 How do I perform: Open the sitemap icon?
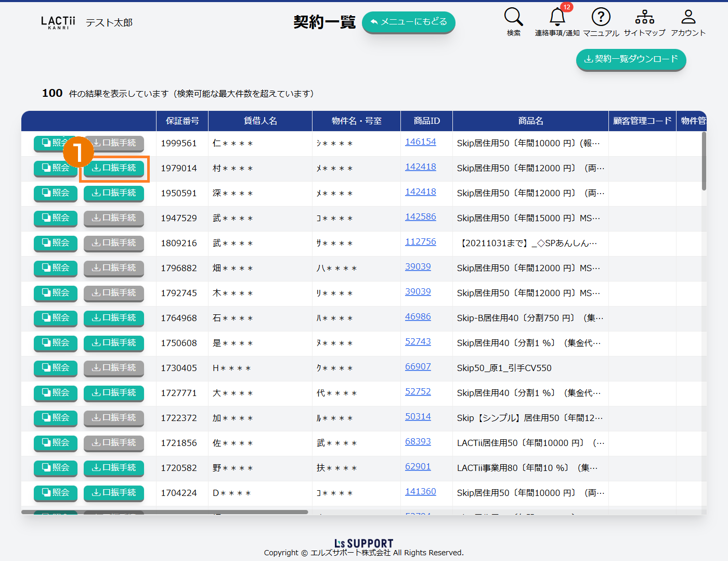(644, 17)
